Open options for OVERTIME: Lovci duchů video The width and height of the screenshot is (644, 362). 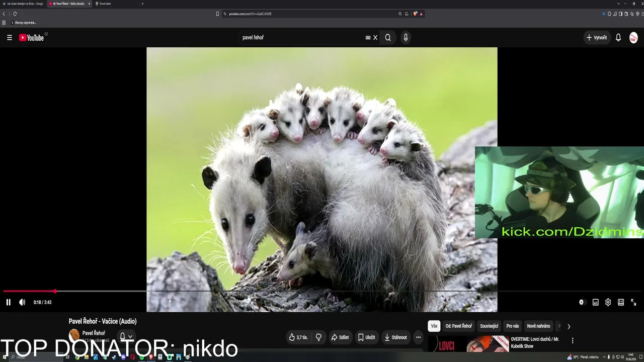(572, 340)
